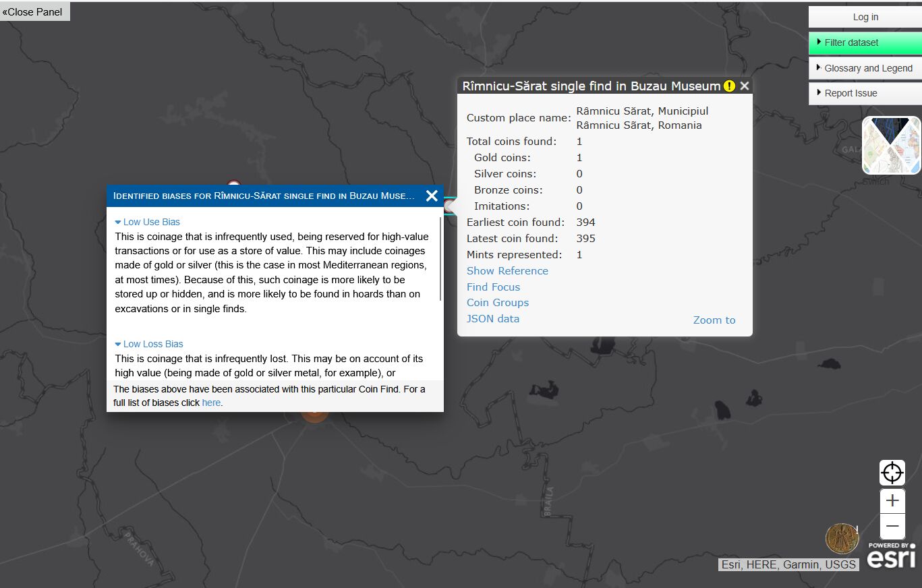Collapse the Low Loss Bias section
Screen dimensions: 922x588
point(149,344)
